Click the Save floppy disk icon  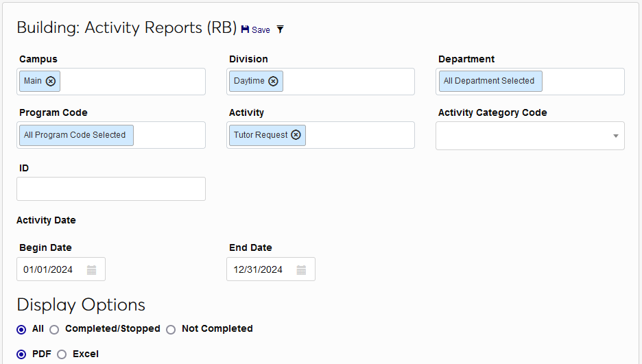pyautogui.click(x=245, y=29)
